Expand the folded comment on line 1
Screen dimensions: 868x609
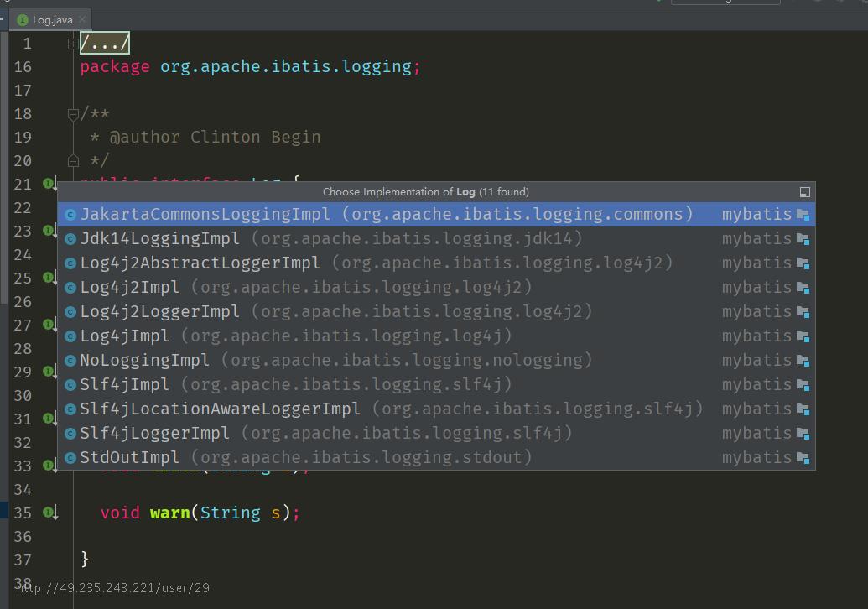[72, 44]
